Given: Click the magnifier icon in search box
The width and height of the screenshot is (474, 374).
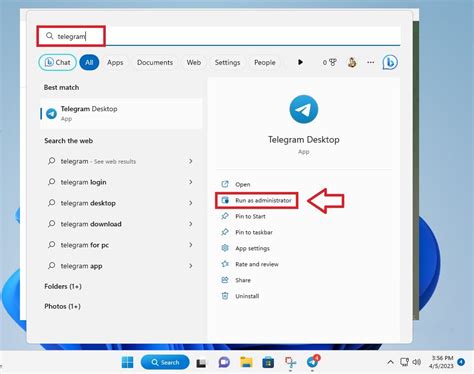Looking at the screenshot, I should (49, 36).
